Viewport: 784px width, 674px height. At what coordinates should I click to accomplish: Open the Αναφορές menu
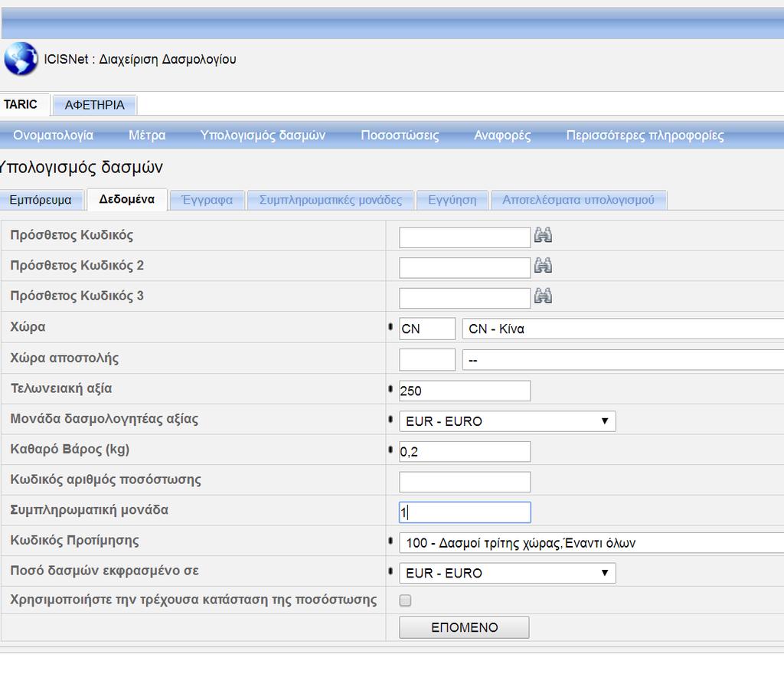[x=502, y=136]
